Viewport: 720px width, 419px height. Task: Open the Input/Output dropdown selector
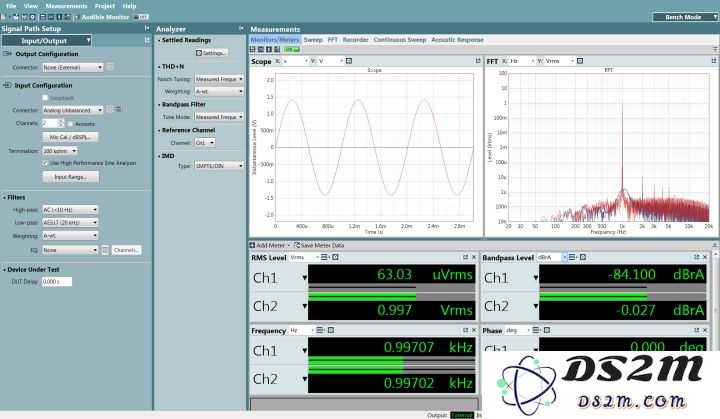(x=46, y=40)
